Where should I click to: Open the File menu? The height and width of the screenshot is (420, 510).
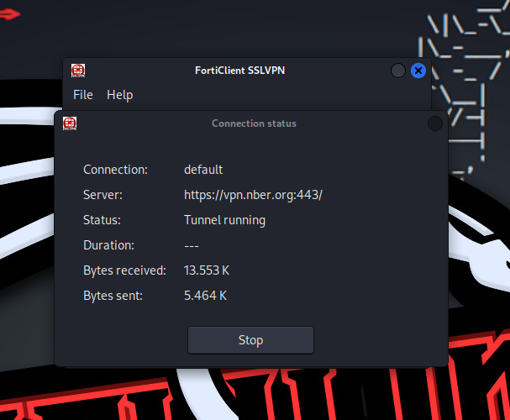pyautogui.click(x=83, y=95)
